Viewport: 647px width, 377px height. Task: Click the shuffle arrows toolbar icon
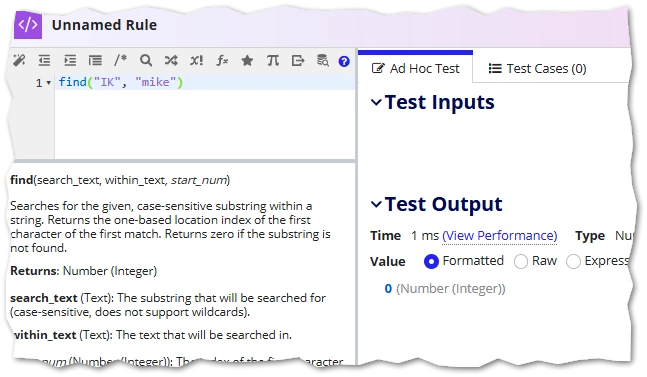click(171, 61)
